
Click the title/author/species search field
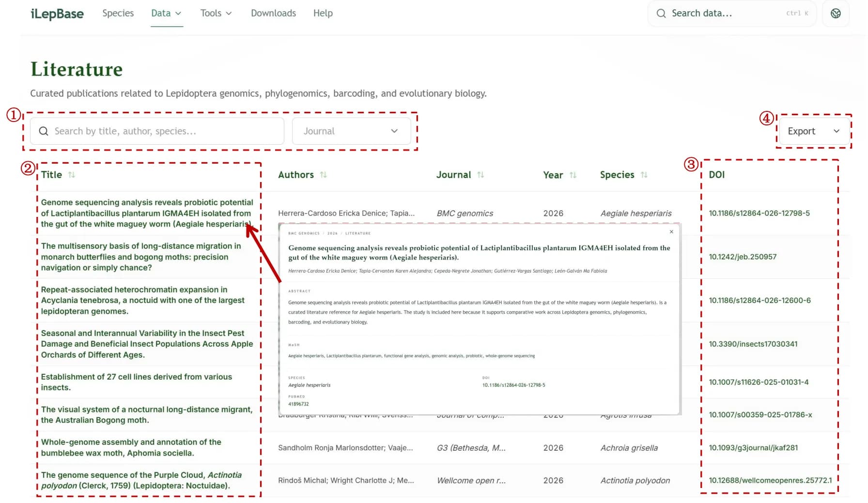click(157, 131)
